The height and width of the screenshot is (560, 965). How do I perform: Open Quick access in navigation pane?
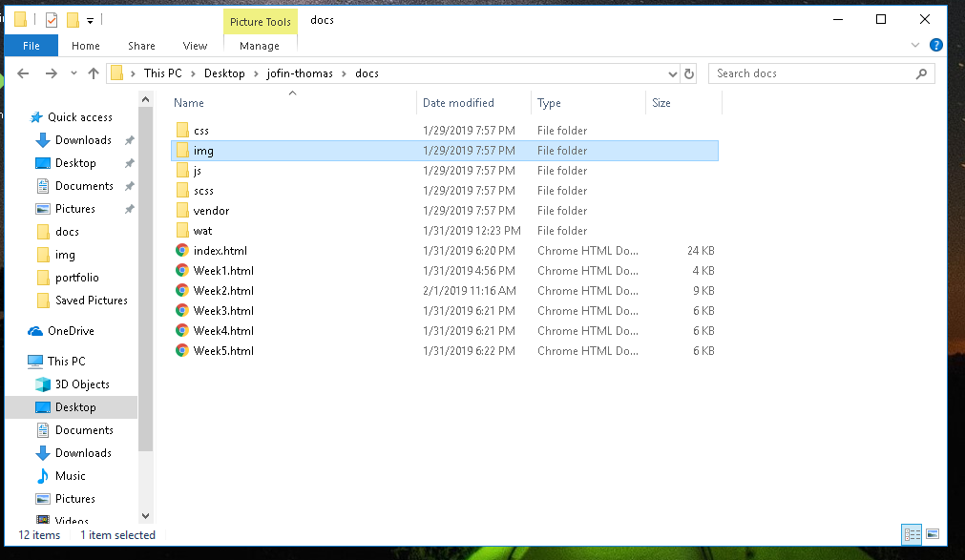[80, 117]
